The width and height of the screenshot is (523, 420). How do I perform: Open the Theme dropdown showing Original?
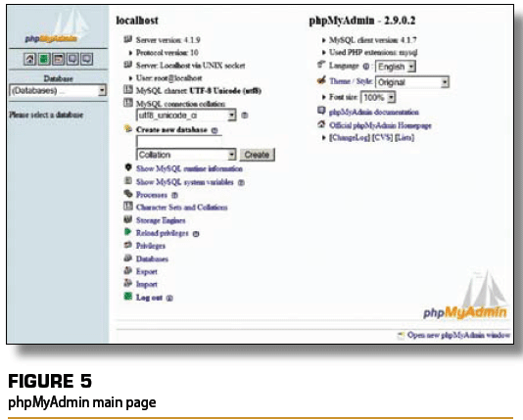[412, 82]
